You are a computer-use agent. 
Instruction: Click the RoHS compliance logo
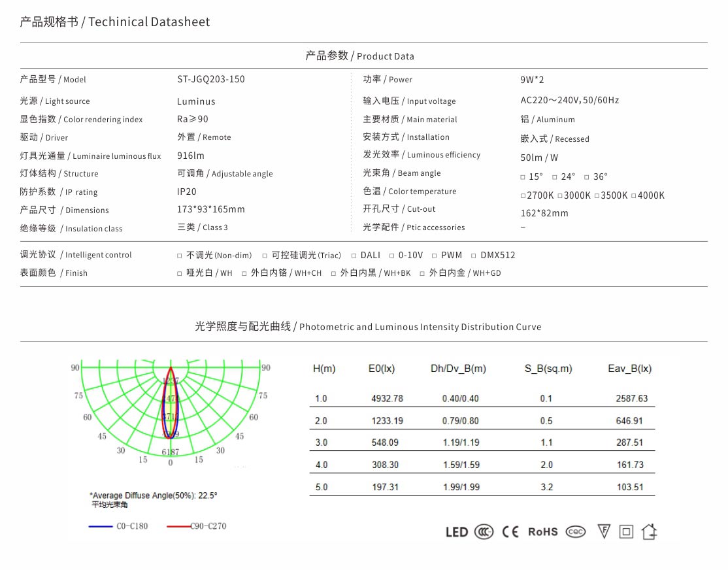[542, 532]
